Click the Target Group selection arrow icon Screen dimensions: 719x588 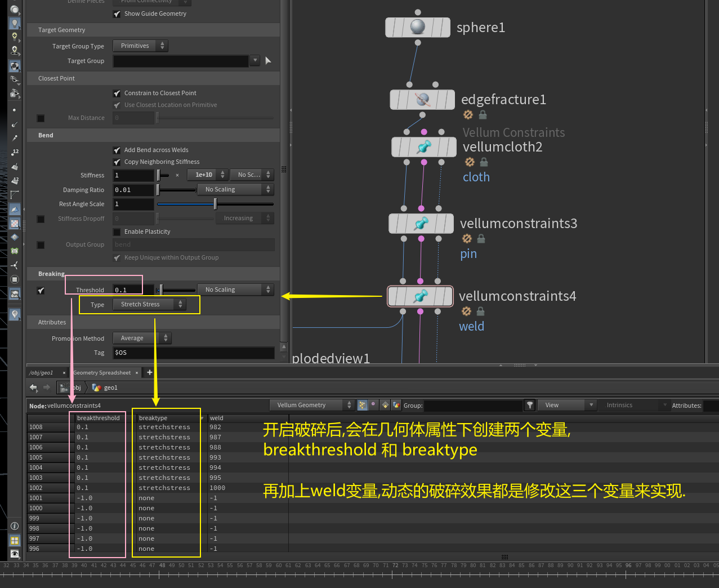coord(268,61)
